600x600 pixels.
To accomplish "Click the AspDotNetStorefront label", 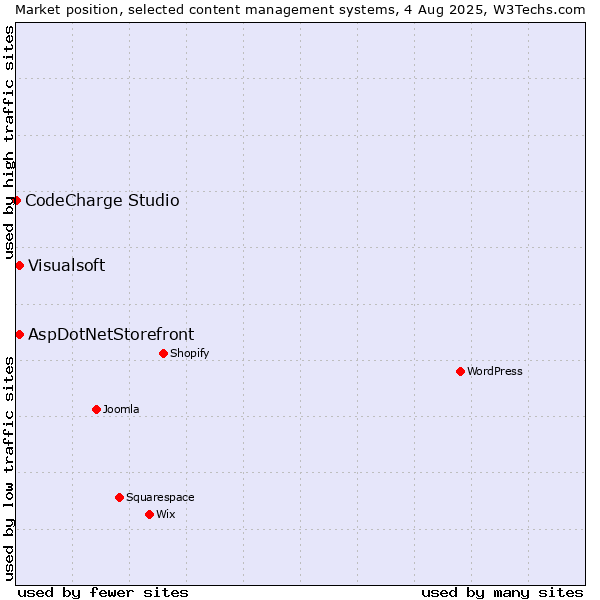I will [111, 334].
